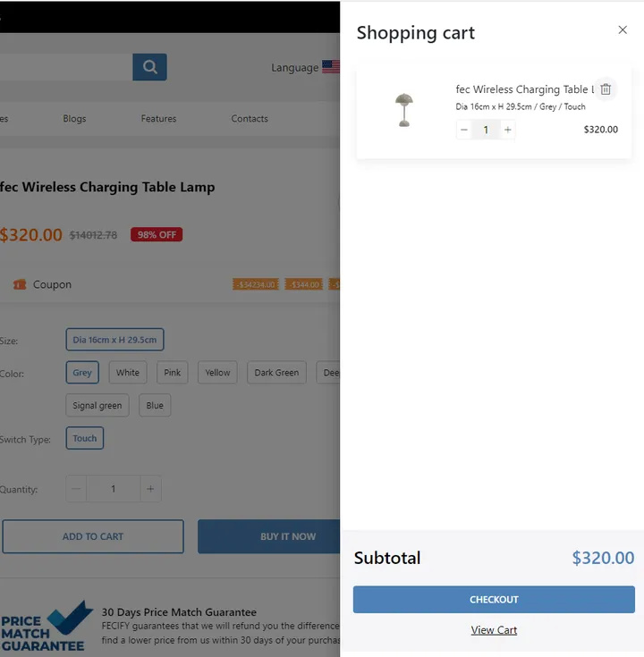Open the lamp thumbnail in the cart
Image resolution: width=644 pixels, height=657 pixels.
point(404,110)
